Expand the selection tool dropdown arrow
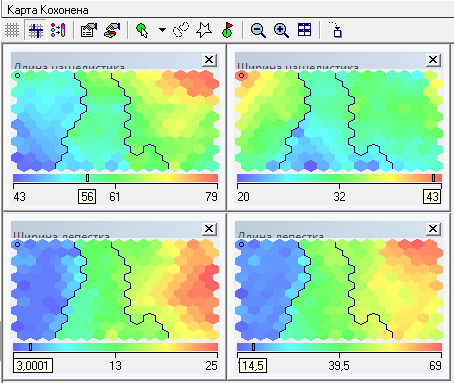Viewport: 454px width, 383px height. 162,30
